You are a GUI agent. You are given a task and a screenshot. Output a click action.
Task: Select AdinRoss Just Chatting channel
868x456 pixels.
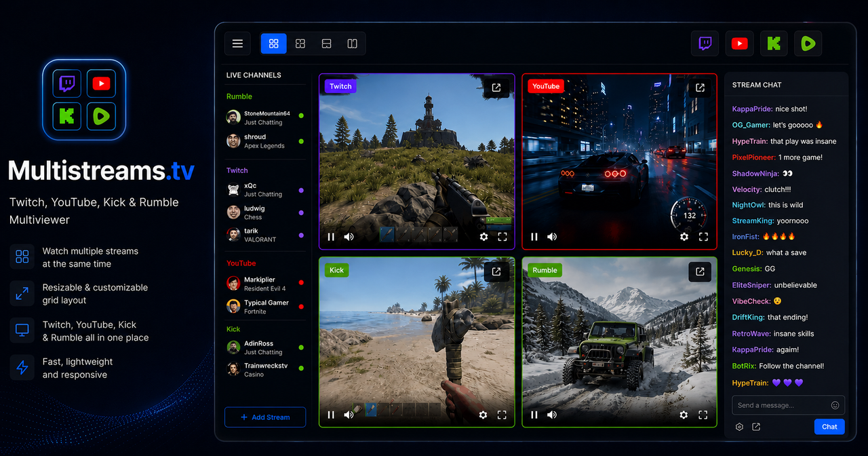tap(265, 347)
